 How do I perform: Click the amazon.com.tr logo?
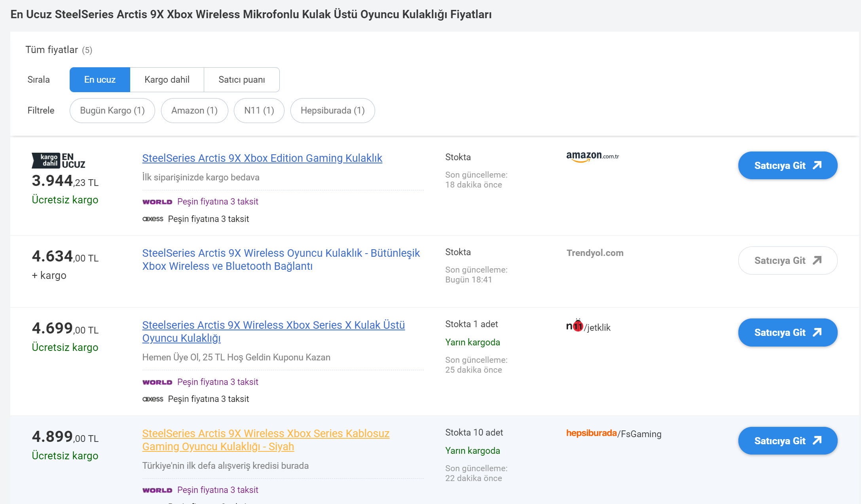pyautogui.click(x=593, y=157)
